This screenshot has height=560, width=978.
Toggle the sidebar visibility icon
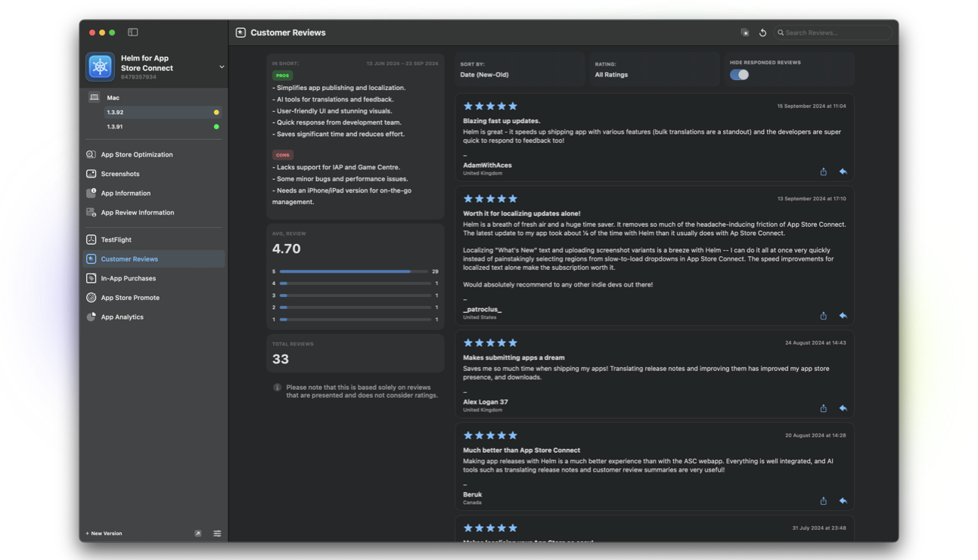(133, 32)
